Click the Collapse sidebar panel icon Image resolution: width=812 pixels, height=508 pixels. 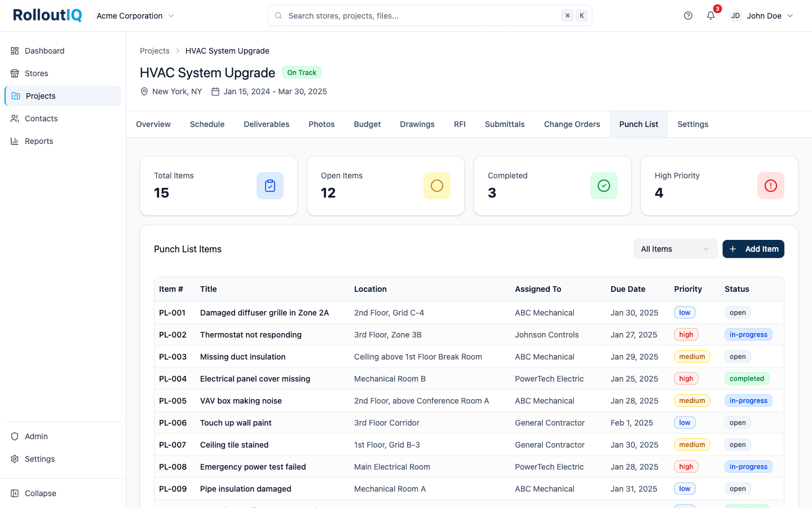(x=15, y=493)
